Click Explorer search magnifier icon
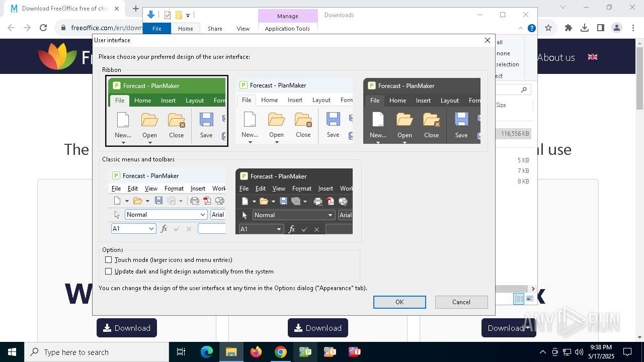Image resolution: width=644 pixels, height=362 pixels. click(524, 90)
